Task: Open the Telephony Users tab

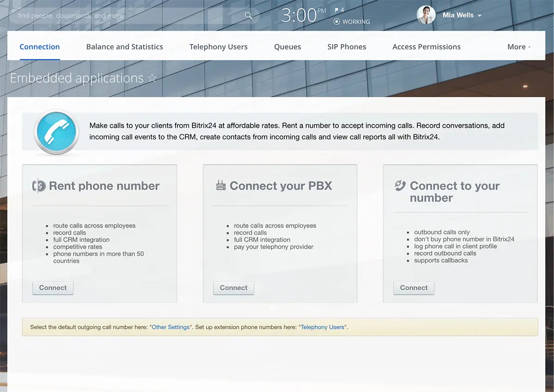Action: pyautogui.click(x=218, y=47)
